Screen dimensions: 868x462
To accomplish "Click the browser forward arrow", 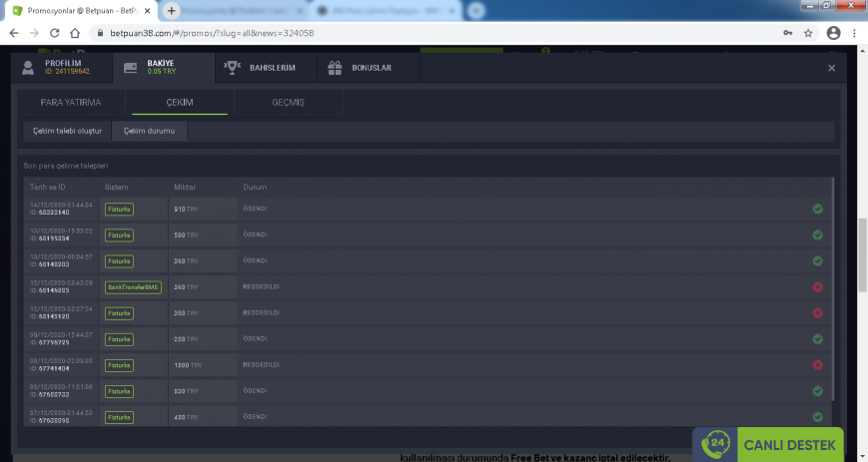I will [x=34, y=33].
